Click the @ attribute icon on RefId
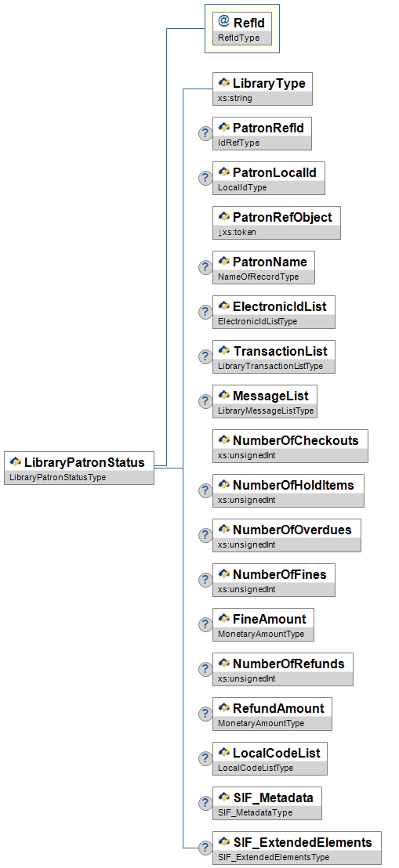399x868 pixels. click(224, 22)
